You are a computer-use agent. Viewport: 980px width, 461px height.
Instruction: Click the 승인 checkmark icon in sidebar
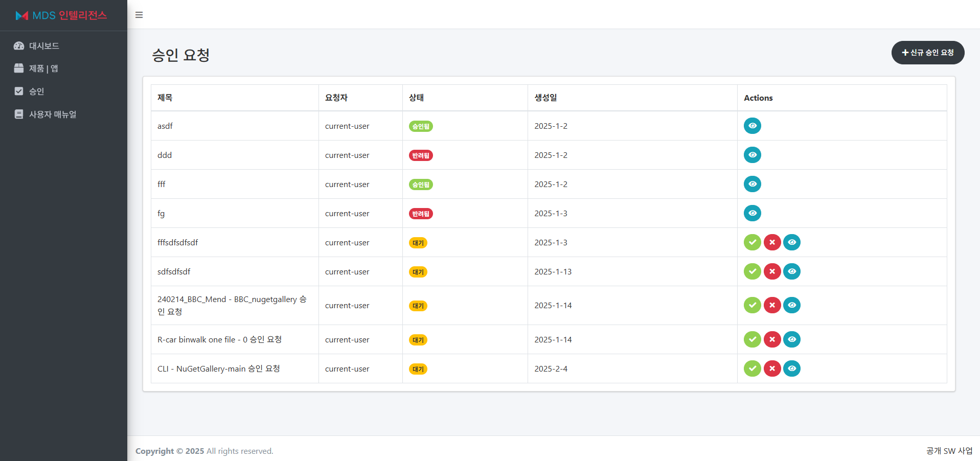(19, 91)
